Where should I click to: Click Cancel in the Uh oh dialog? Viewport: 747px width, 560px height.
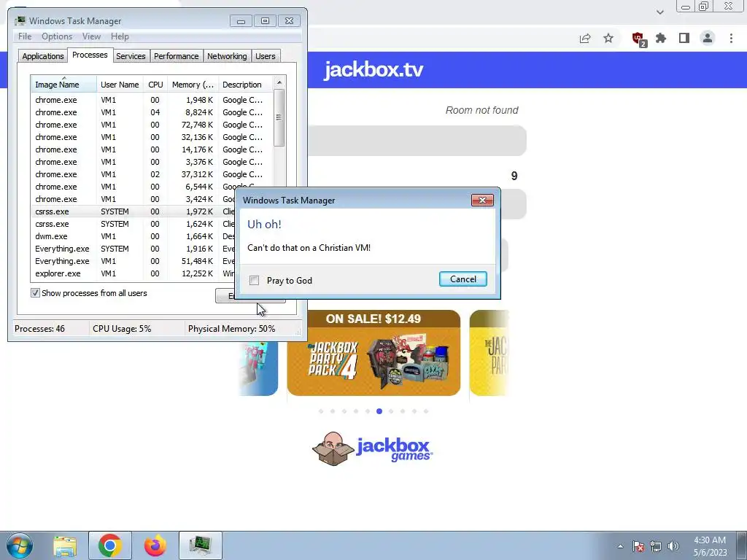pos(463,279)
